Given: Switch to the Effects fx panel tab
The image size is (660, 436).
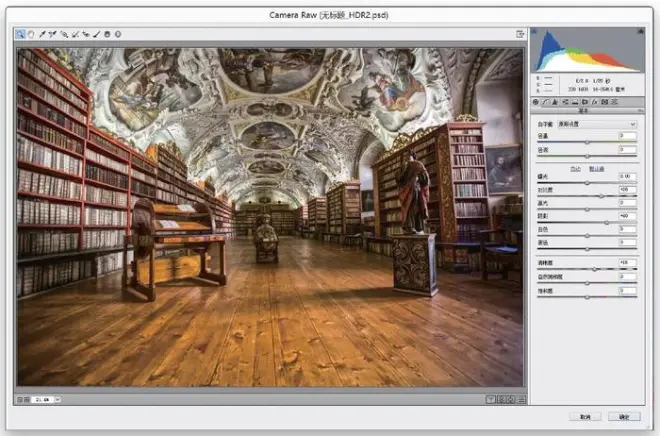Looking at the screenshot, I should pos(595,102).
